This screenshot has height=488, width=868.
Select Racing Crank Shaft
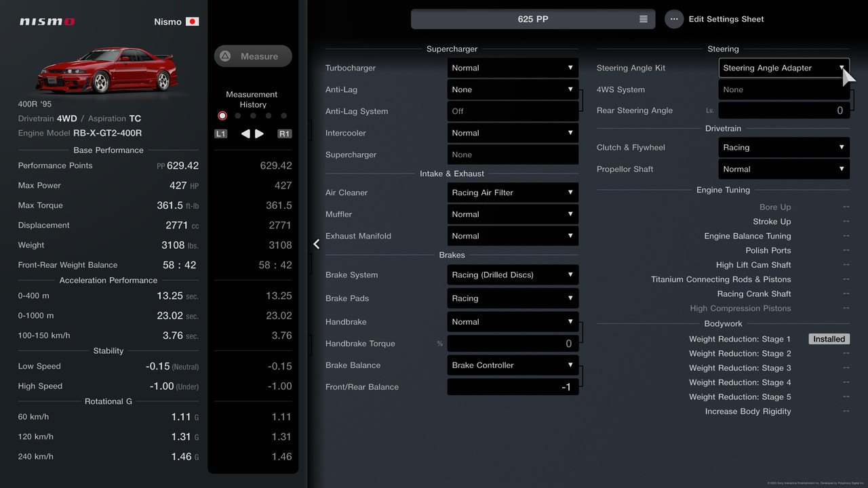(754, 294)
